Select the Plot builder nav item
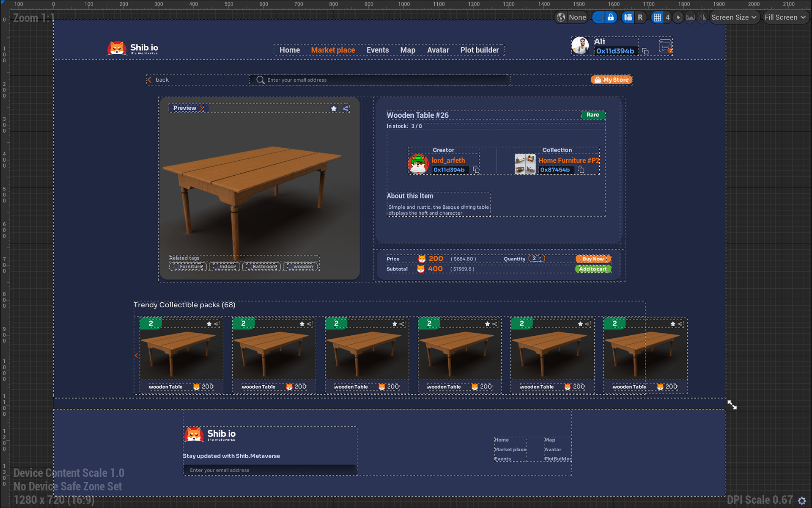The width and height of the screenshot is (812, 508). 480,50
